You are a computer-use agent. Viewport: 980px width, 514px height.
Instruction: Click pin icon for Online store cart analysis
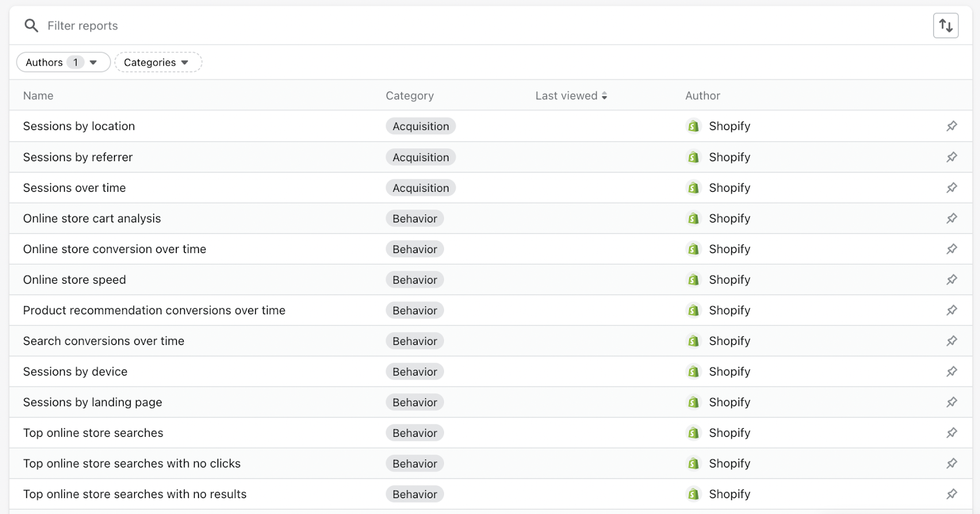pos(951,218)
